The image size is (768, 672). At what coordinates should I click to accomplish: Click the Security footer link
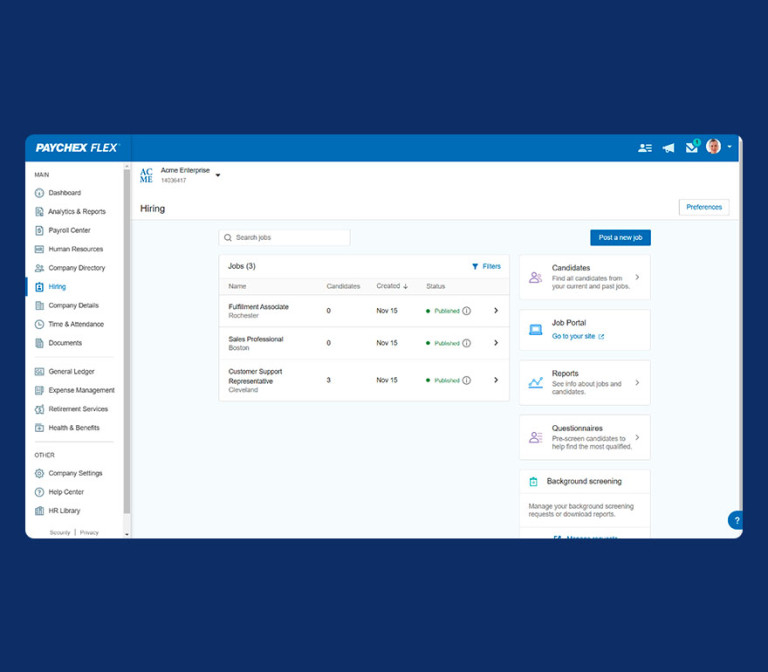(x=60, y=532)
